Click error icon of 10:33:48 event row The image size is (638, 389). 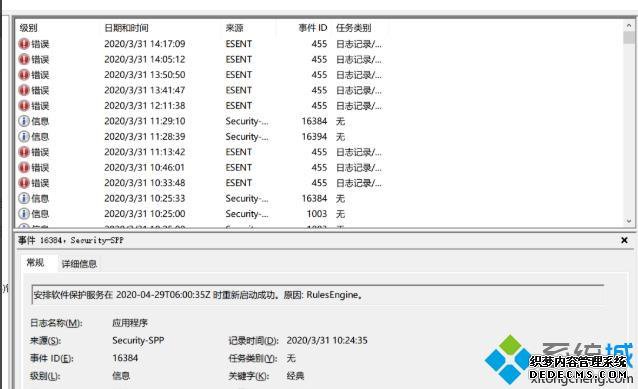pyautogui.click(x=24, y=183)
